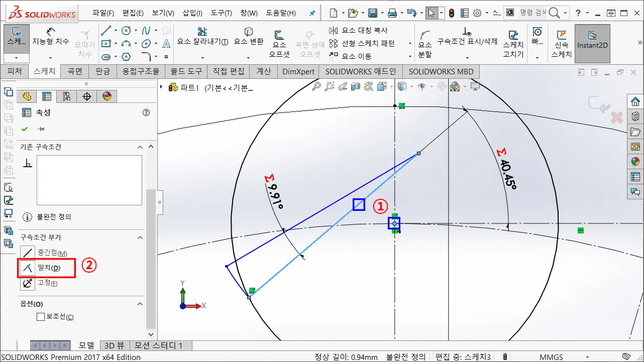
Task: Open the FeatureManager design tree tab
Action: tap(27, 96)
